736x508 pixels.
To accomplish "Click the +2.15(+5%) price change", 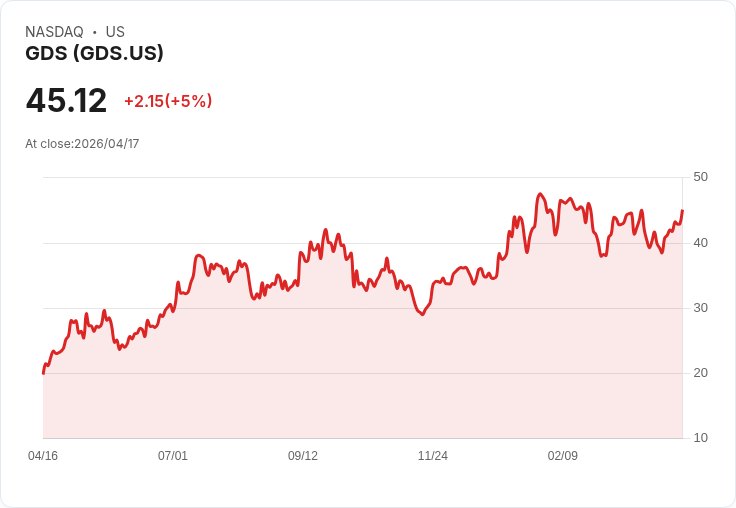I will click(168, 101).
